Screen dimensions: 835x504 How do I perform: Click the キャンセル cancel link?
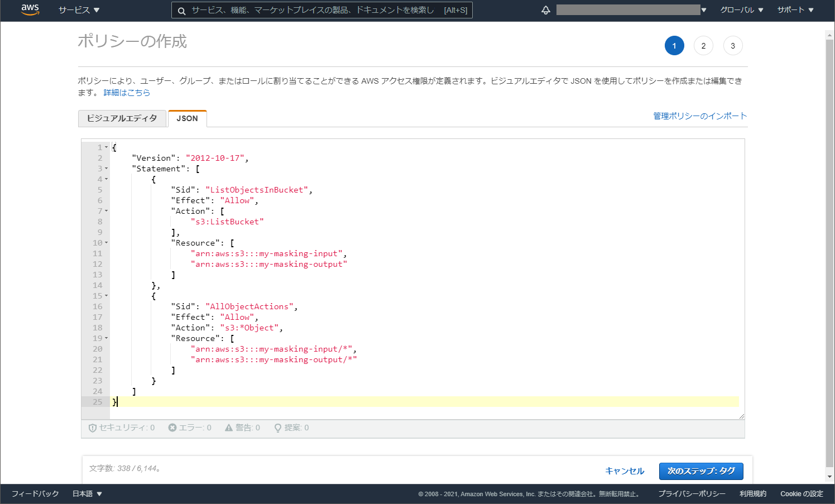625,471
